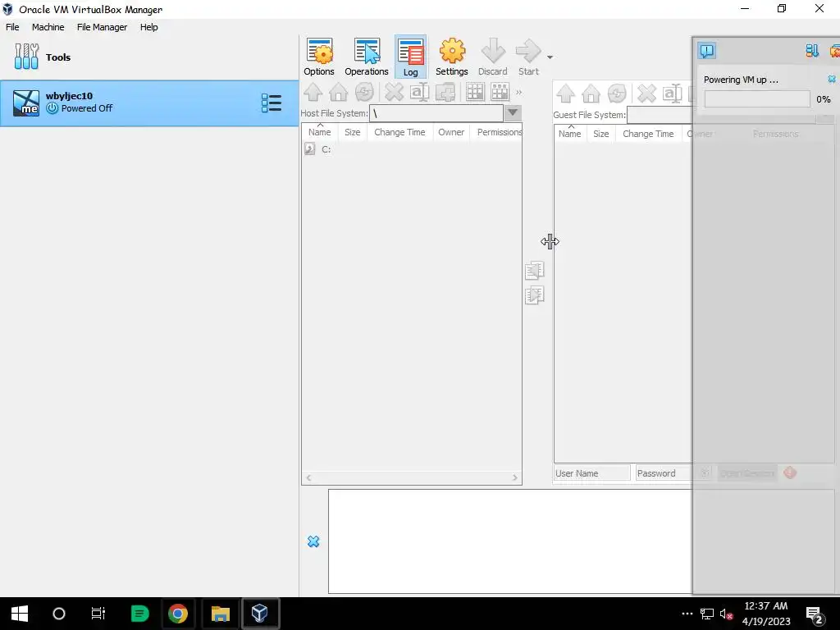This screenshot has height=630, width=840.
Task: Select all items in host pane
Action: (x=475, y=92)
